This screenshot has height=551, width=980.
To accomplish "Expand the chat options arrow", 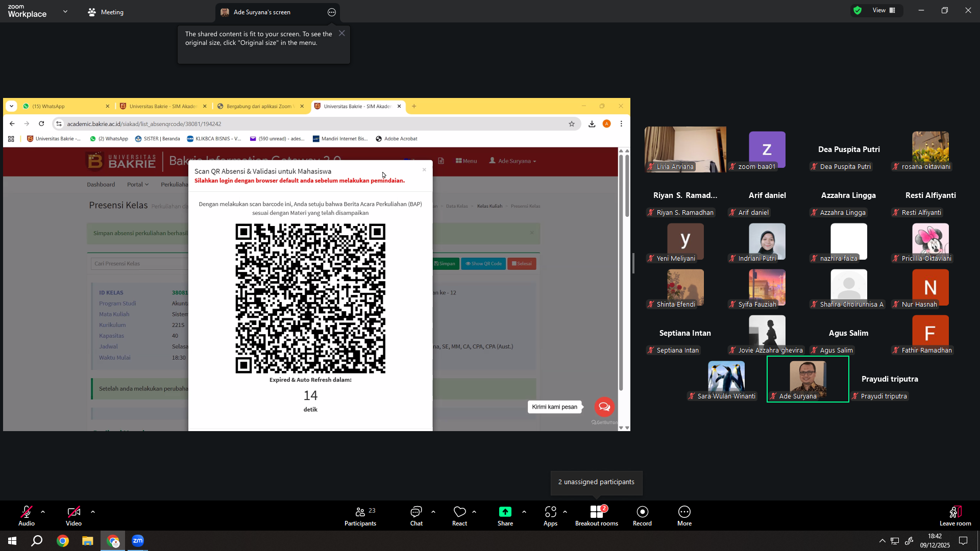I will [433, 512].
